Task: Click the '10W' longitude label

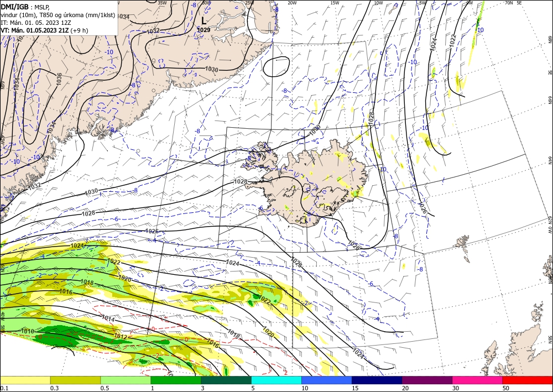Action: click(378, 3)
